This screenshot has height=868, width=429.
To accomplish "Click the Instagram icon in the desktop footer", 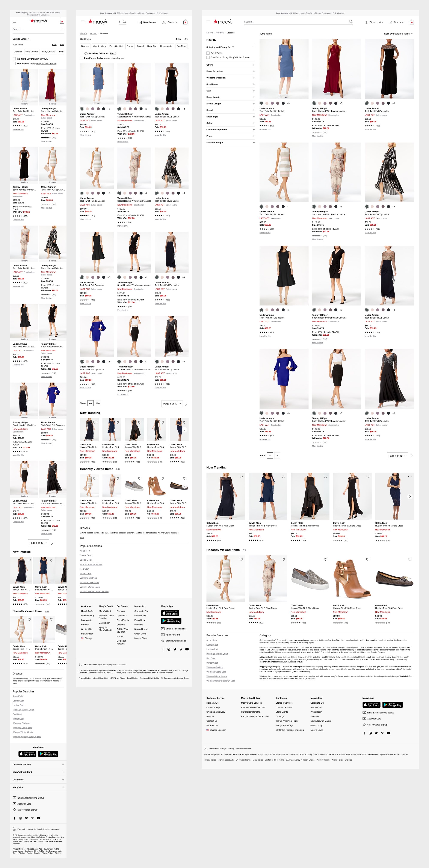I will pyautogui.click(x=370, y=733).
